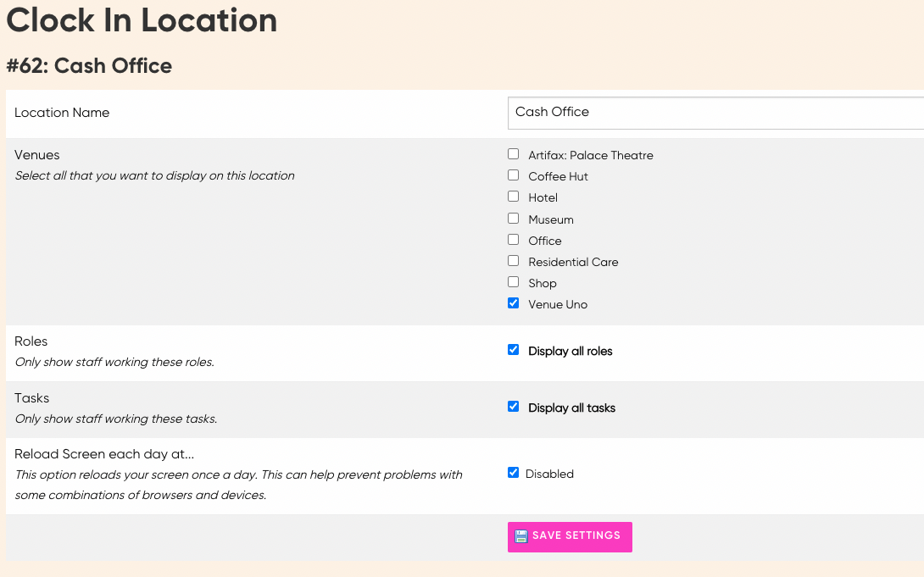The image size is (924, 577).
Task: Enable the Residential Care venue checkbox
Action: 513,261
